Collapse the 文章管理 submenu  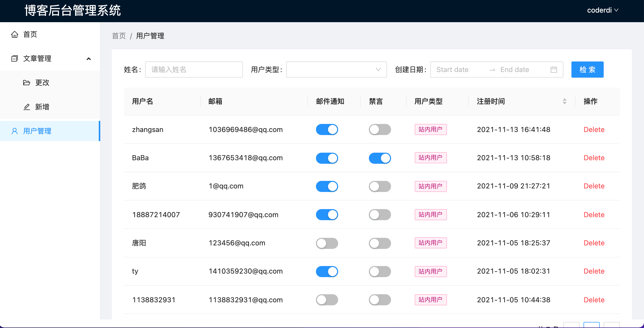88,59
